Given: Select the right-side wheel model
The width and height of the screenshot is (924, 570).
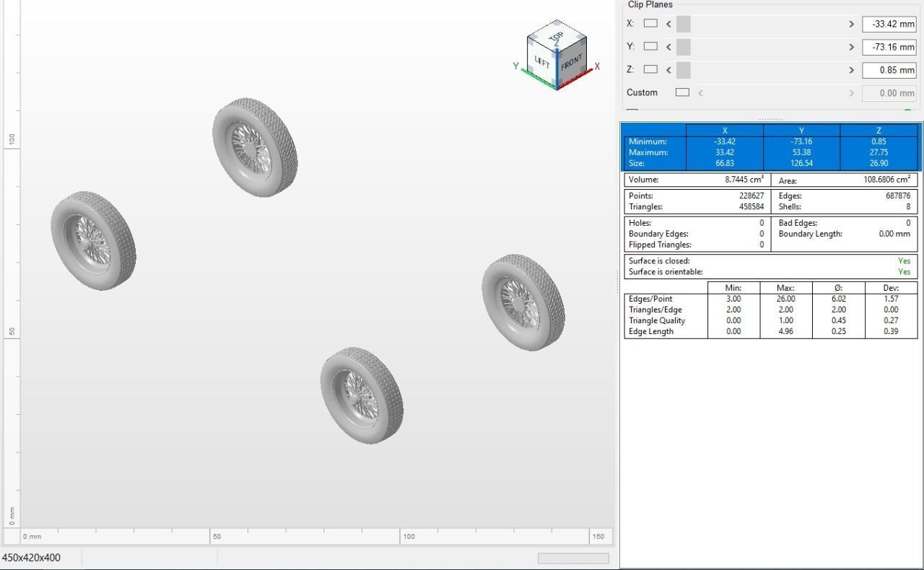Looking at the screenshot, I should [523, 302].
